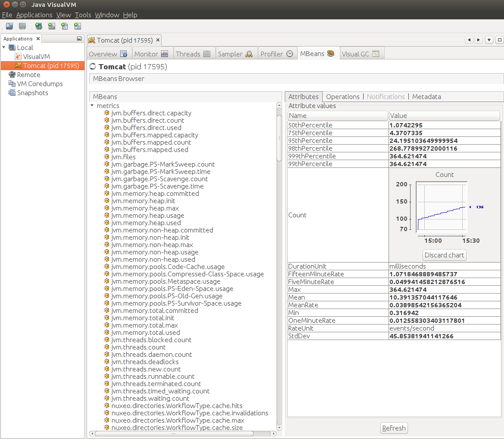This screenshot has height=439, width=504.
Task: Click the Add Remote Host toolbar icon
Action: point(39,26)
